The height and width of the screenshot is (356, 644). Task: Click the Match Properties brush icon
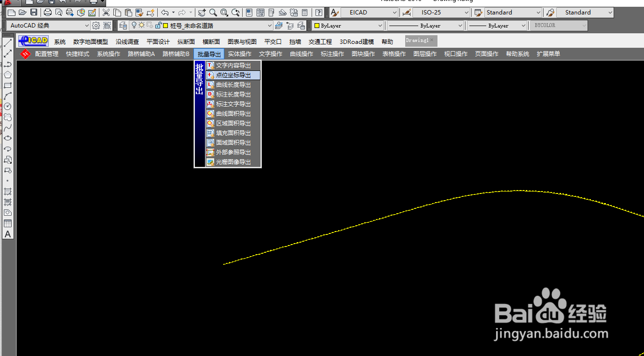click(x=139, y=13)
